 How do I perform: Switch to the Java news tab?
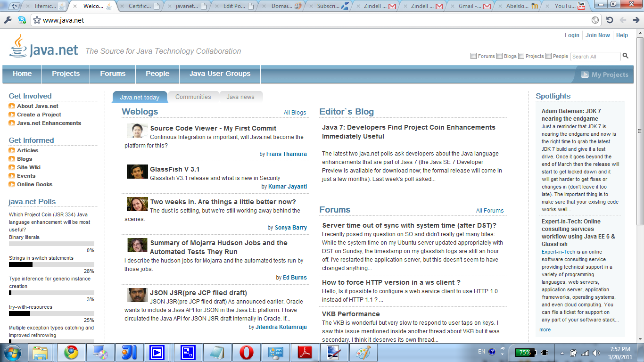coord(240,97)
